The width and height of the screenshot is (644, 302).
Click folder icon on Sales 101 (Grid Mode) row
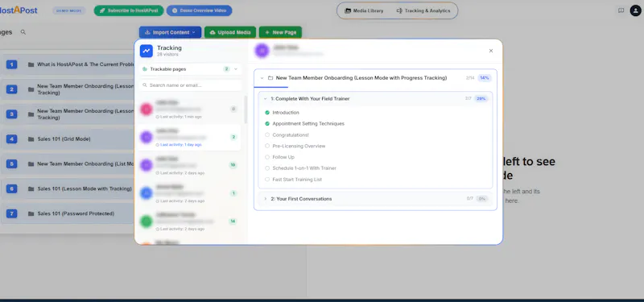point(31,139)
